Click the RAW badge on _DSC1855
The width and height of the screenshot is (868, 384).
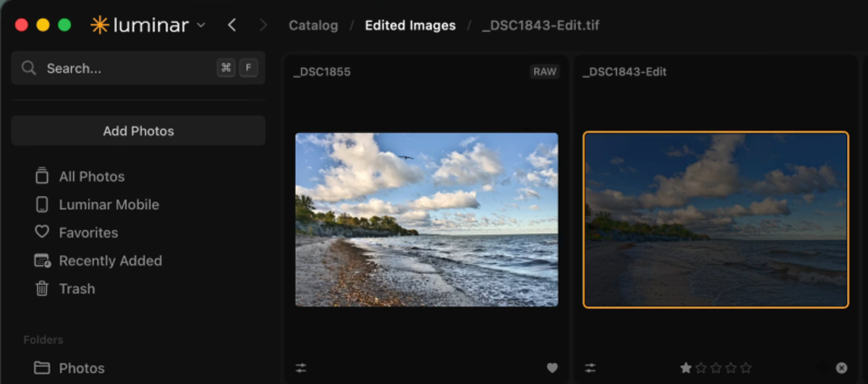coord(545,72)
